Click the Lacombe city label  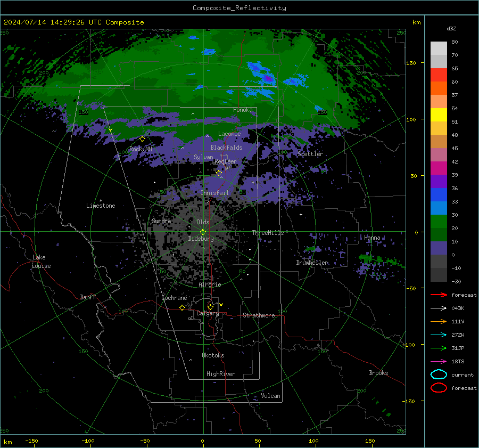tap(229, 134)
